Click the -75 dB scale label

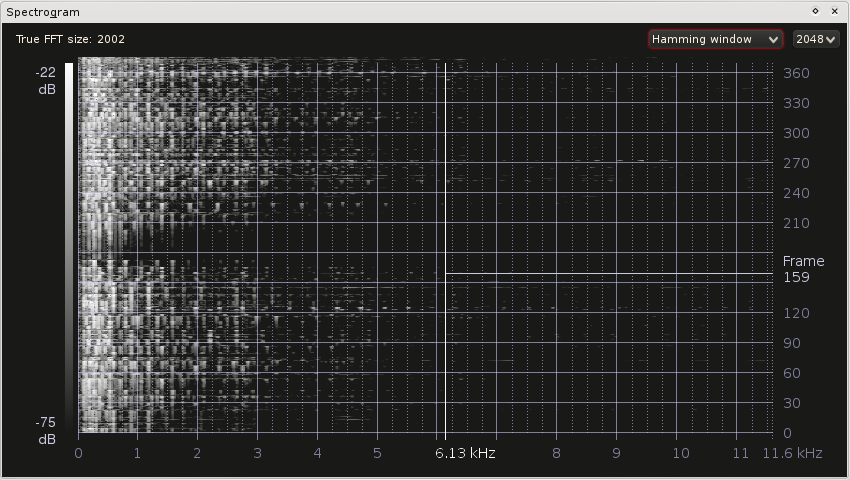pos(46,431)
